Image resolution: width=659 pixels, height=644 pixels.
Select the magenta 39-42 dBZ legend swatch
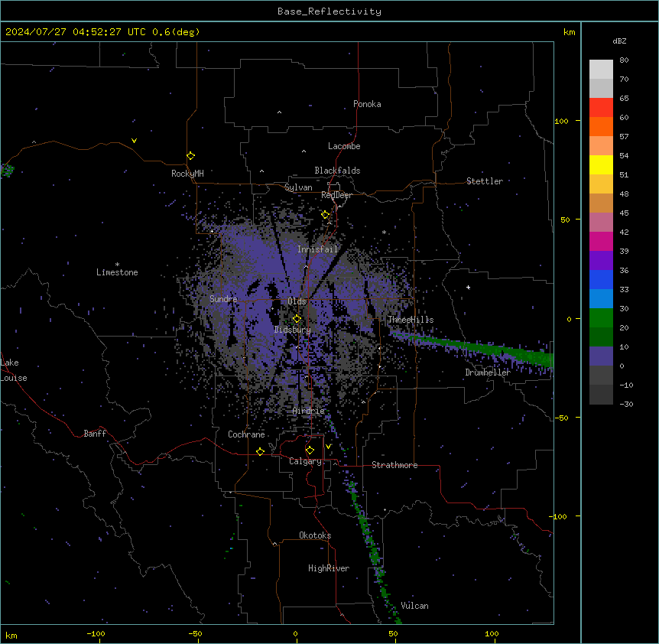point(601,241)
